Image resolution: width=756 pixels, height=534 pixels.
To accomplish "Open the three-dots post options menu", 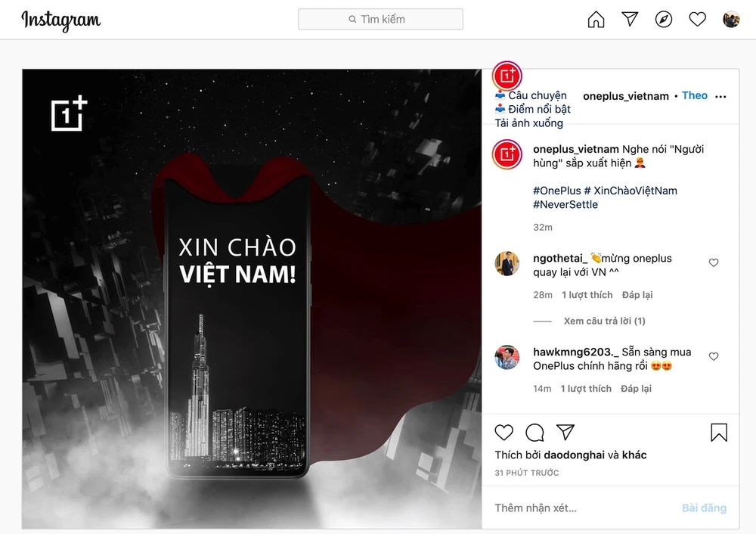I will click(720, 97).
